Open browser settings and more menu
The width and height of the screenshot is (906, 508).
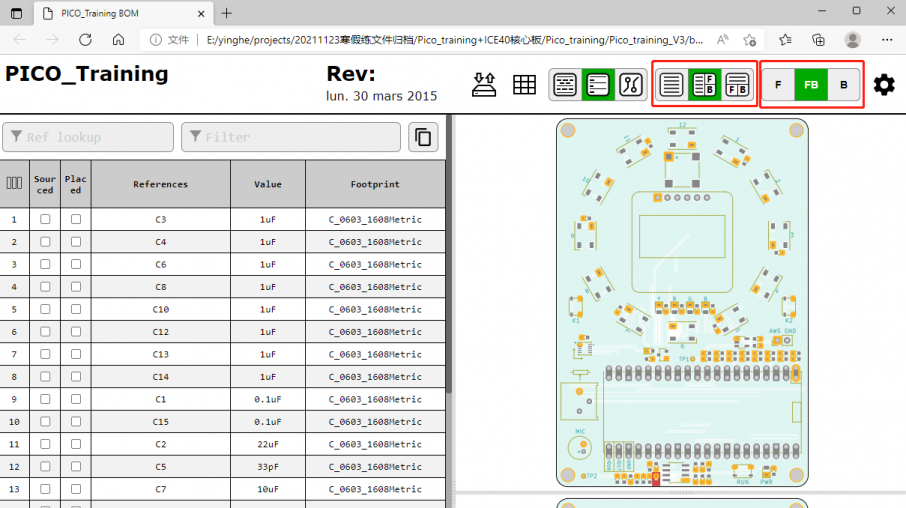tap(887, 40)
